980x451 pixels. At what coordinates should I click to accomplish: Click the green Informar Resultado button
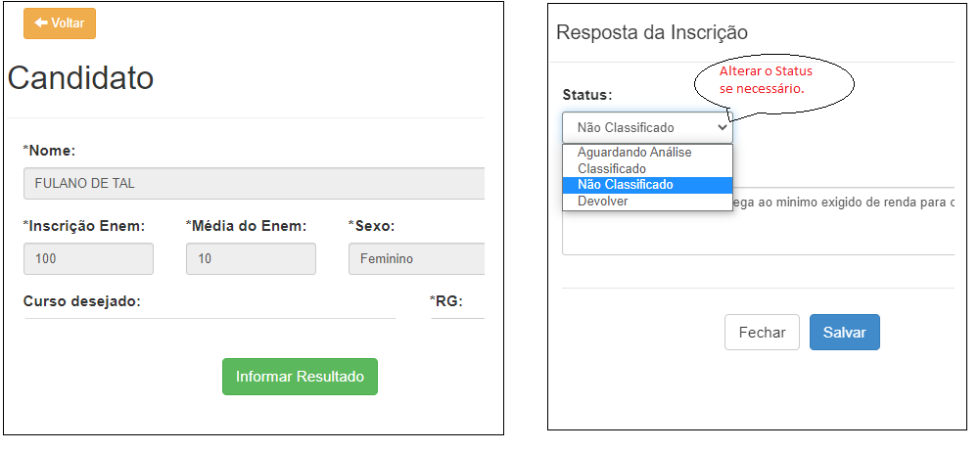coord(300,377)
